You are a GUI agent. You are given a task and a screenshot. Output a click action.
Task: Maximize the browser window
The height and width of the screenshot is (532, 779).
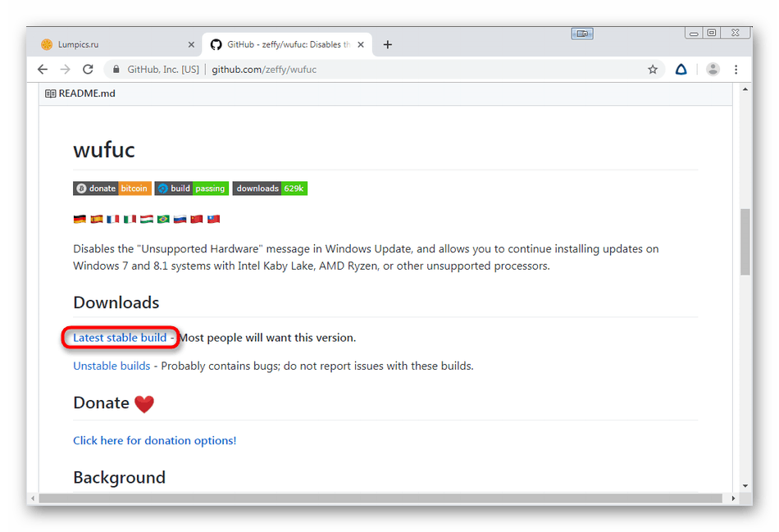[x=712, y=34]
